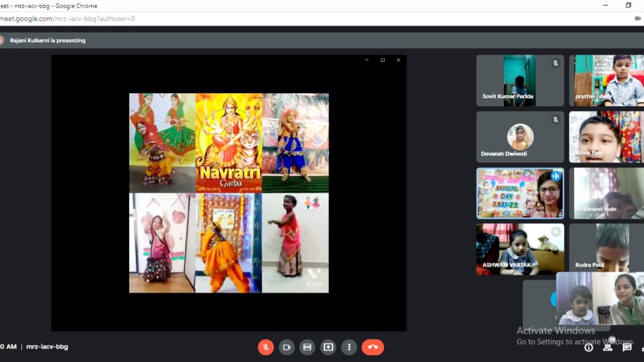644x362 pixels.
Task: Maximize the presented inner window
Action: tap(383, 60)
